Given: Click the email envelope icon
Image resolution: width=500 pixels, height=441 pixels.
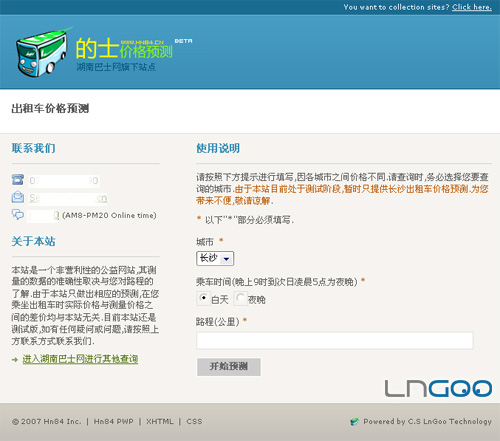Looking at the screenshot, I should click(18, 197).
